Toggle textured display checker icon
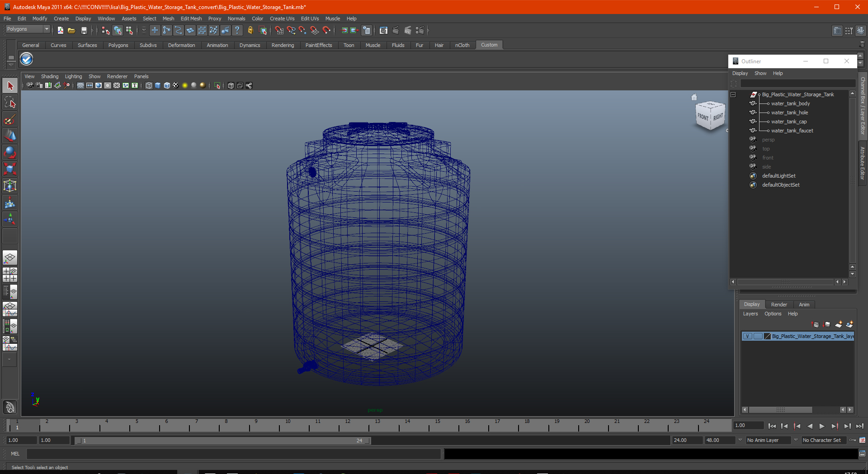 coord(176,85)
